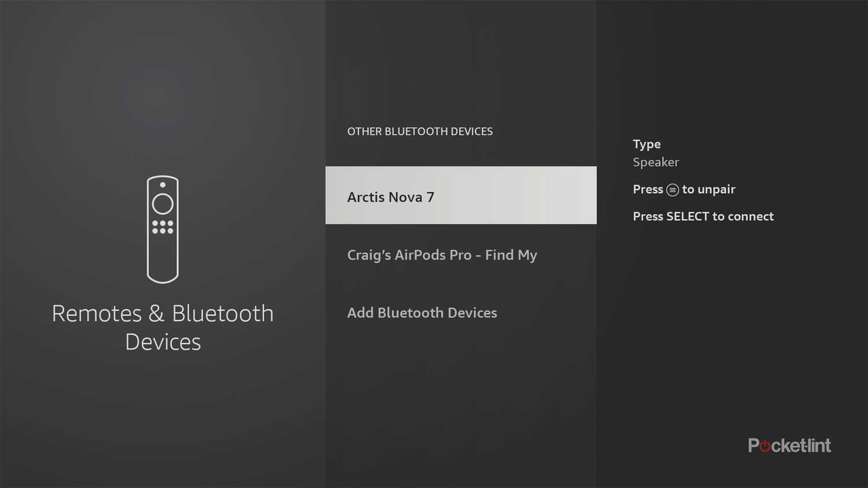Screen dimensions: 868x488
Task: Click the OTHER BLUETOOTH DEVICES heading
Action: [x=420, y=131]
